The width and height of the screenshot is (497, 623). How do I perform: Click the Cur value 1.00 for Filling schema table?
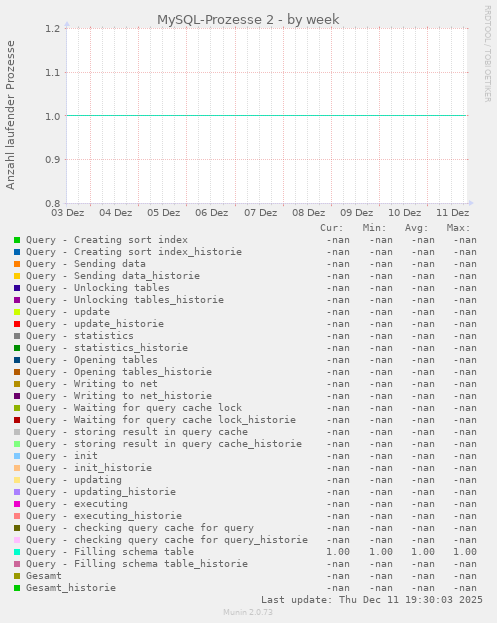(338, 552)
